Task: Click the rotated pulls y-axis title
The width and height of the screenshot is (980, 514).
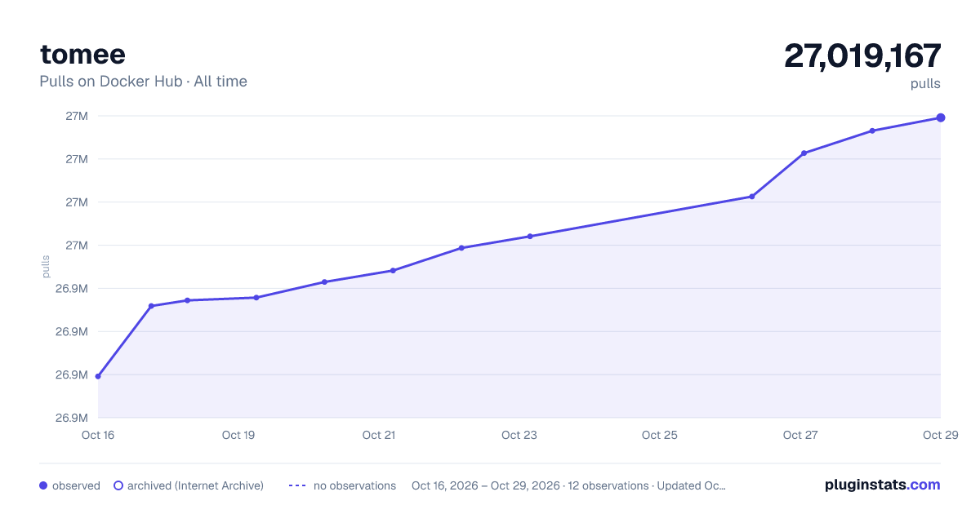Action: click(47, 266)
